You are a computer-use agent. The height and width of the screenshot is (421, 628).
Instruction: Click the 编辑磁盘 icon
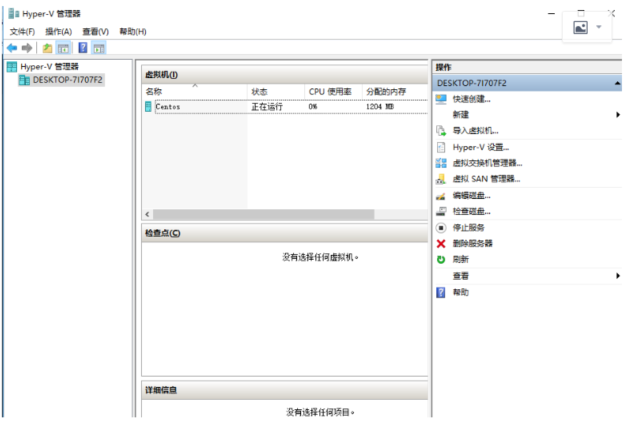click(441, 196)
